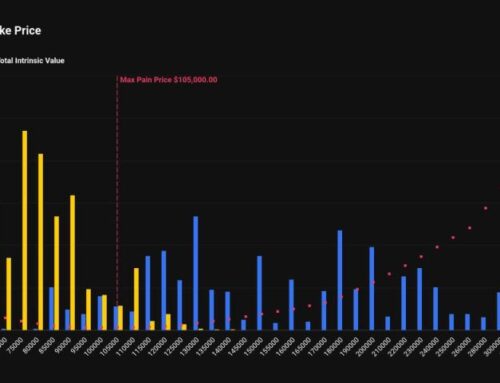Click the red dot above strike 155000
Screen dimensions: 500x383
pos(278,312)
